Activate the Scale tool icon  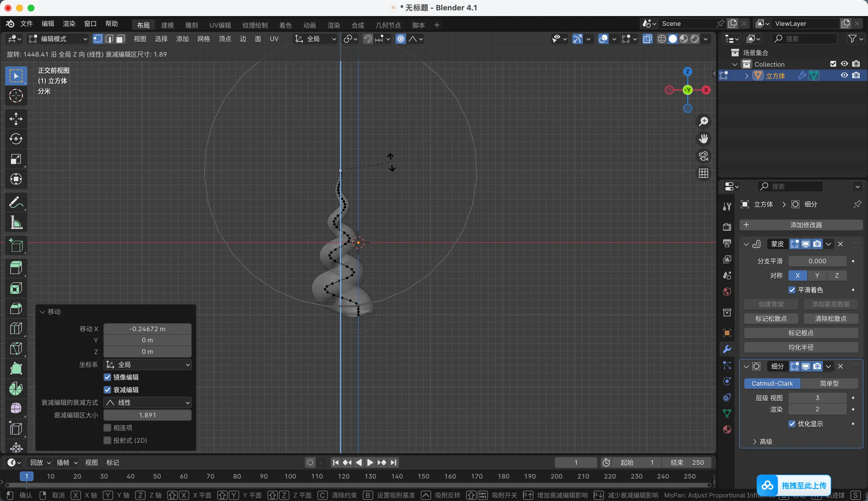[16, 159]
